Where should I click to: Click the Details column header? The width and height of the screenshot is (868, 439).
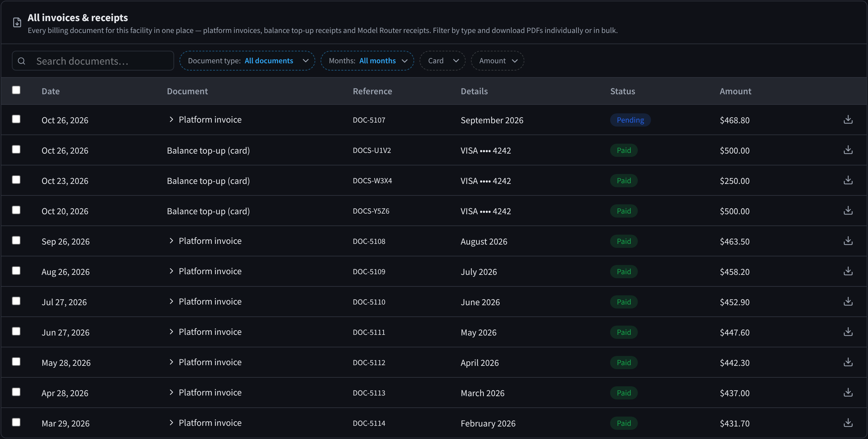pos(474,91)
